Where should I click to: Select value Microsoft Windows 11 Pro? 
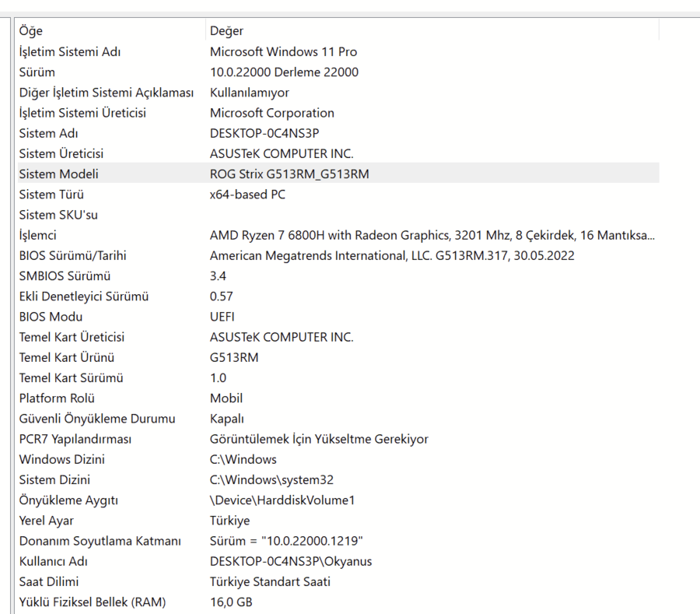click(283, 52)
